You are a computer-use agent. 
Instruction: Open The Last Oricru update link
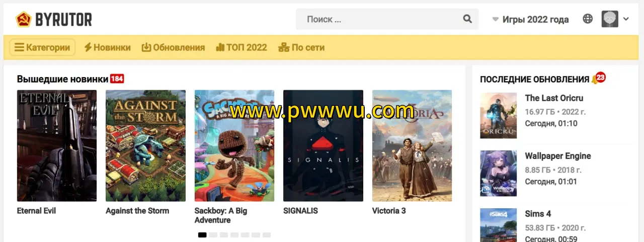[554, 98]
